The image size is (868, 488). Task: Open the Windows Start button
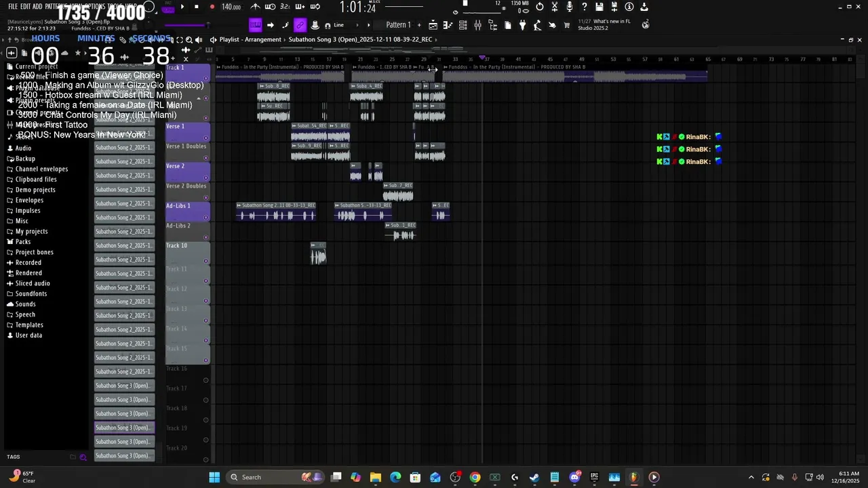click(x=214, y=477)
